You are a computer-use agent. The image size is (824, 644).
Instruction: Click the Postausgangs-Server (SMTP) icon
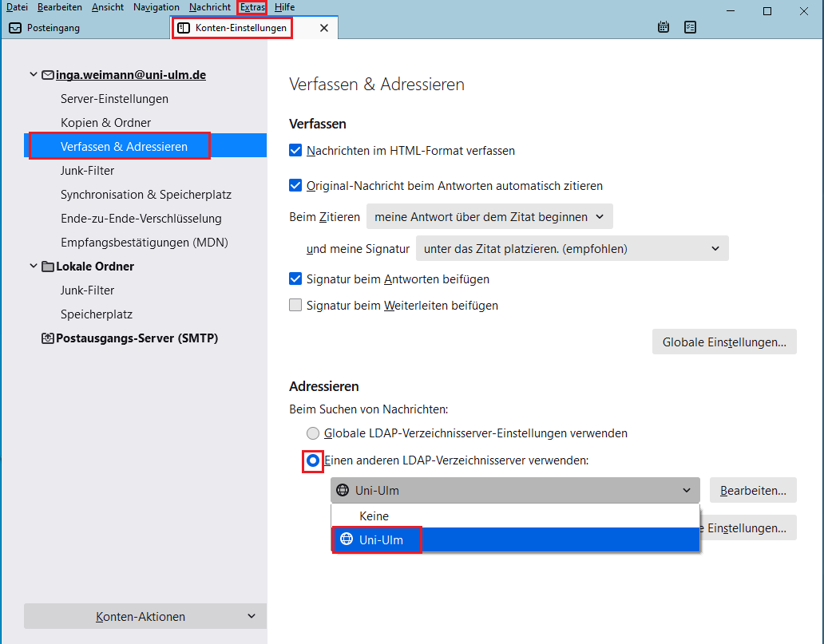pos(48,338)
